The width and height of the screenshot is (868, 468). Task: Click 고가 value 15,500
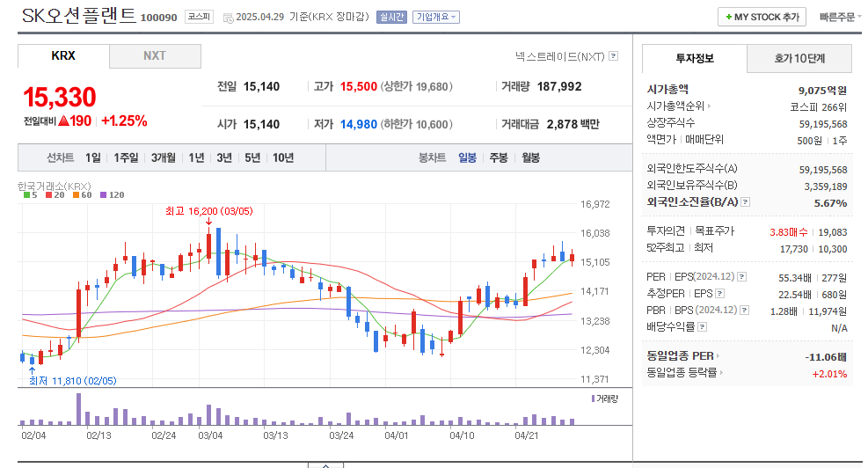tap(359, 86)
